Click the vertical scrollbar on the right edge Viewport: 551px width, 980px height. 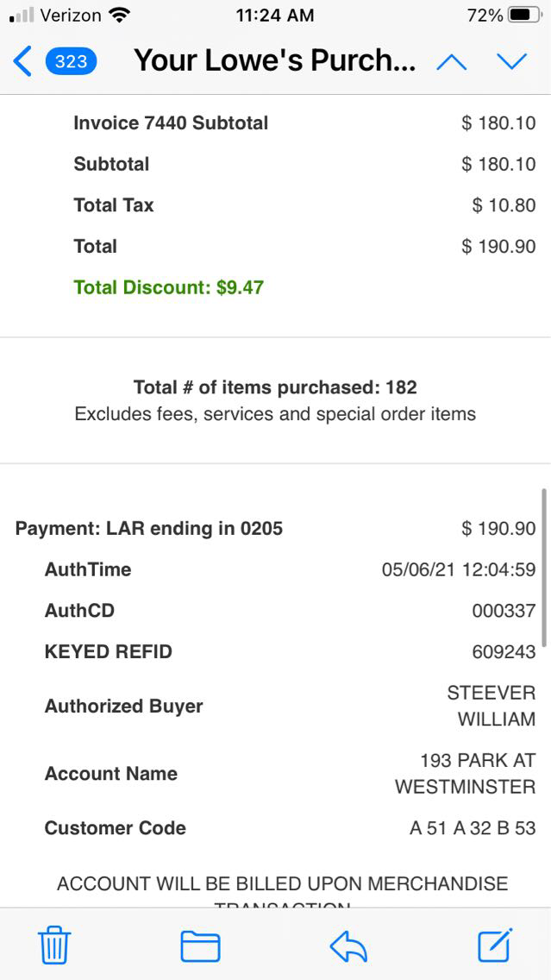coord(542,567)
